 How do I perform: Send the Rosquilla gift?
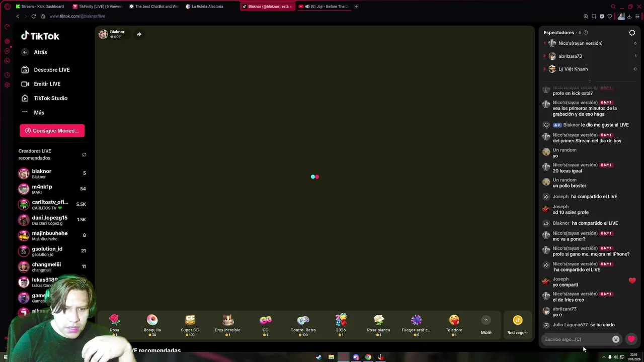point(152,325)
